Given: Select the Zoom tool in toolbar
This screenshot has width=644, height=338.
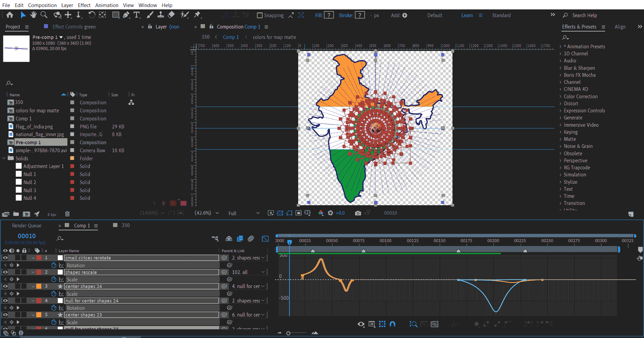Looking at the screenshot, I should 44,15.
